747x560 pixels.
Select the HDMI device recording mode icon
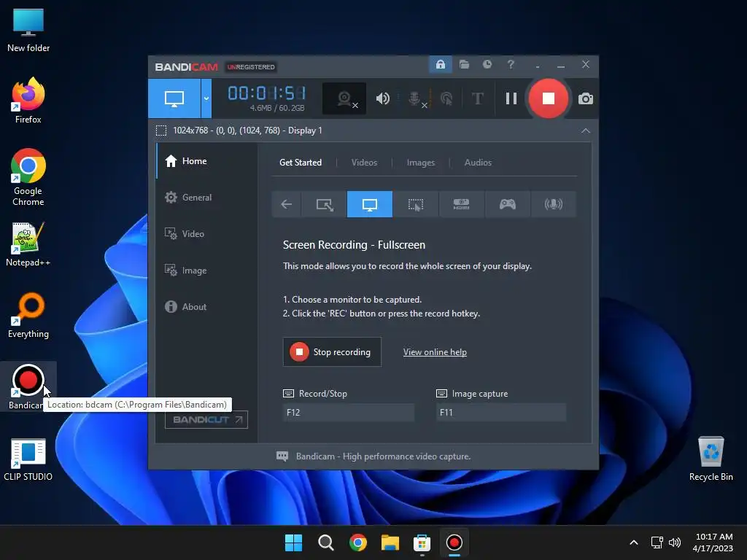pos(461,204)
